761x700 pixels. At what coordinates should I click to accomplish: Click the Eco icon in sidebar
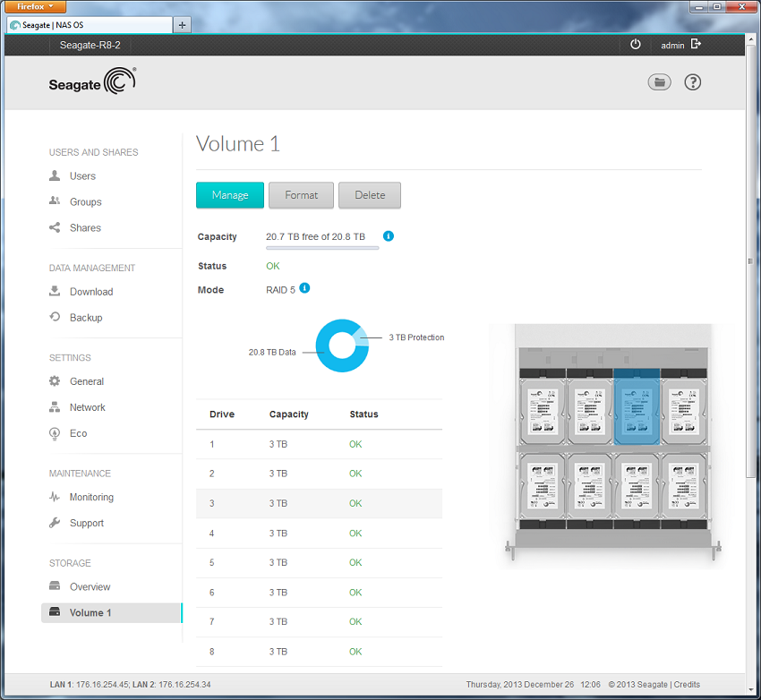point(55,433)
